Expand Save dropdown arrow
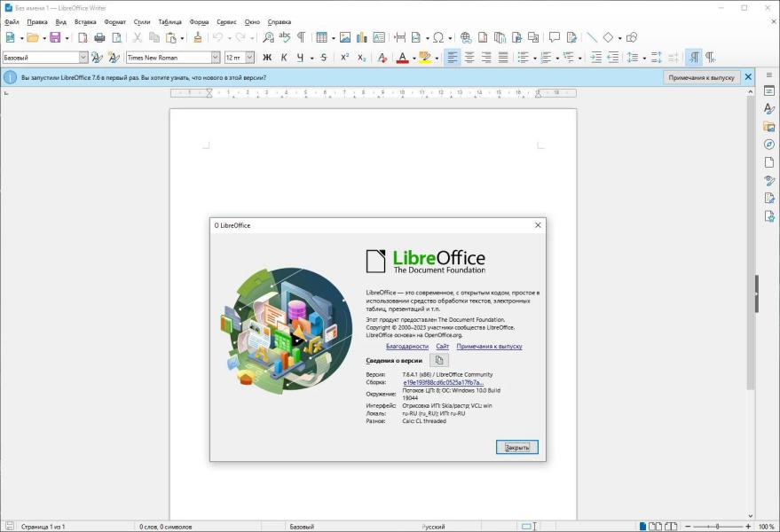This screenshot has width=780, height=532. (67, 38)
